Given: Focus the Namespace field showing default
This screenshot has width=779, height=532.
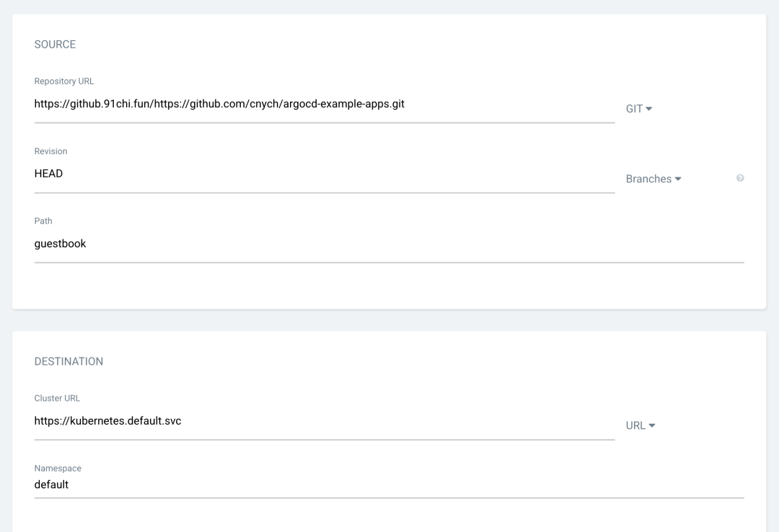Looking at the screenshot, I should click(389, 485).
